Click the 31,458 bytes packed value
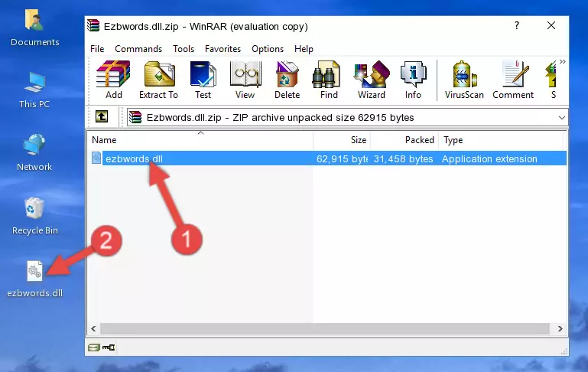This screenshot has width=588, height=372. 403,158
